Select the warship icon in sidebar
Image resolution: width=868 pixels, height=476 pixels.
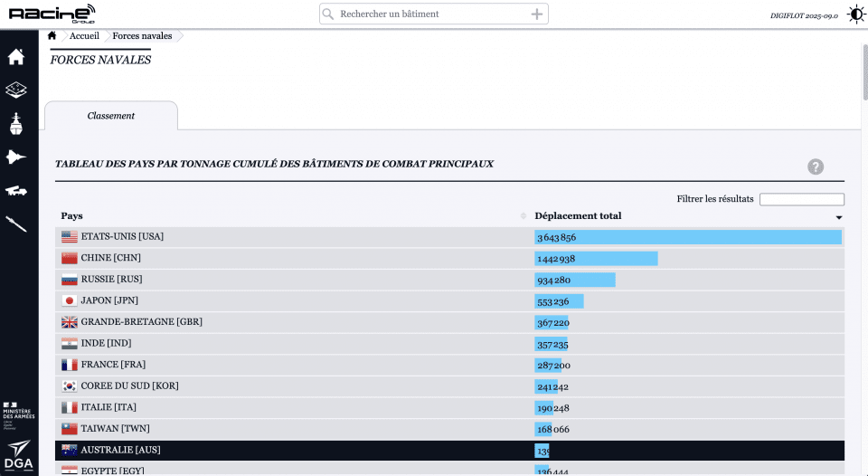coord(16,124)
